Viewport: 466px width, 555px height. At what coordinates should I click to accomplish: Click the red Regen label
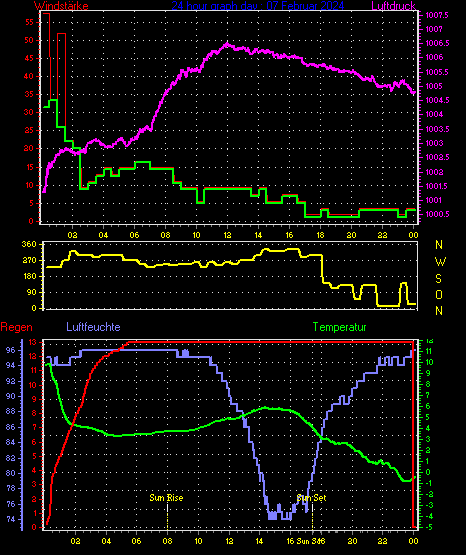[x=16, y=327]
